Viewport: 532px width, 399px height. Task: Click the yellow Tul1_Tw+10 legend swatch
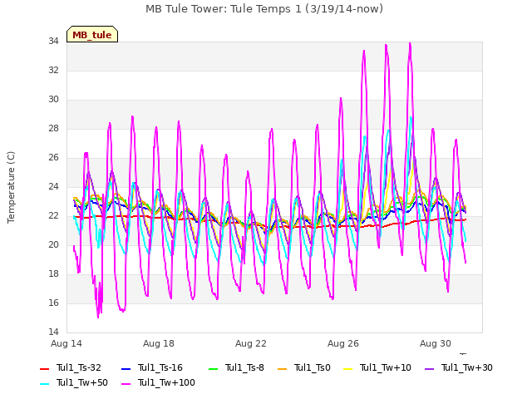[348, 368]
